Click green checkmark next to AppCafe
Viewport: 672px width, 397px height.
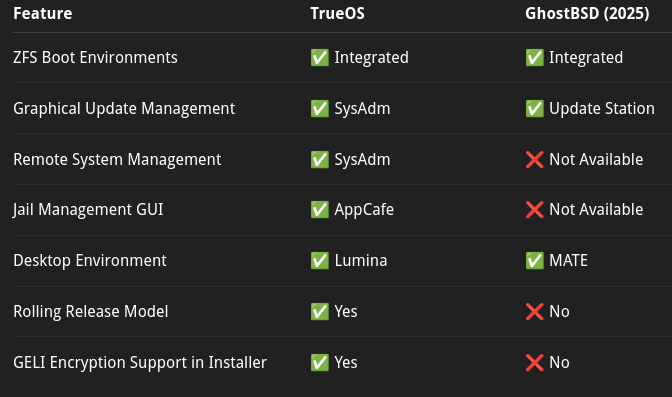pos(320,210)
